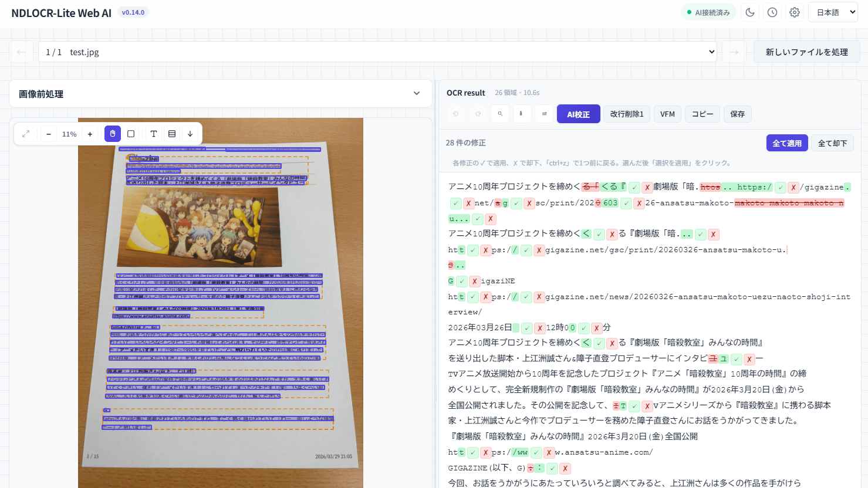Collapse the 画像前処理 panel
868x488 pixels.
click(417, 93)
